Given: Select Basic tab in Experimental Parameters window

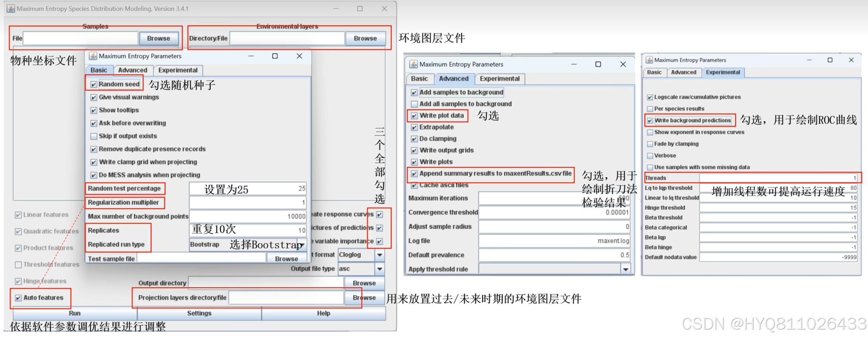Looking at the screenshot, I should tap(654, 72).
